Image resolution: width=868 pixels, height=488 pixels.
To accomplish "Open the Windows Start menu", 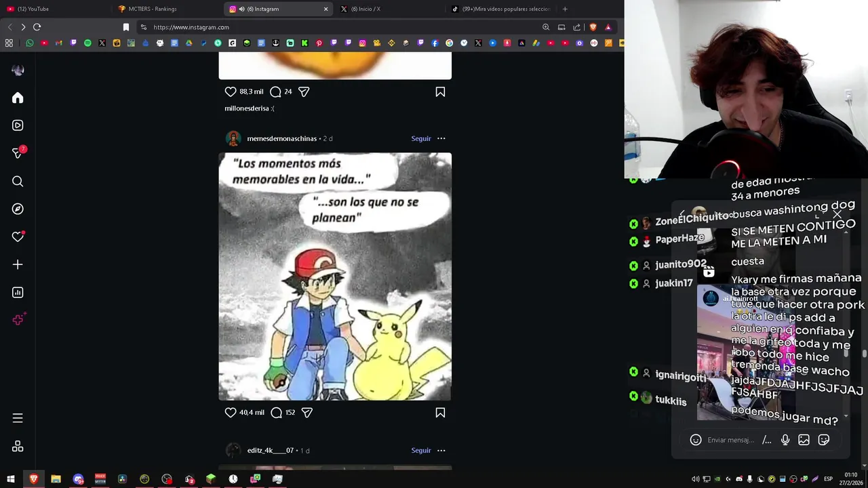I will (x=11, y=479).
